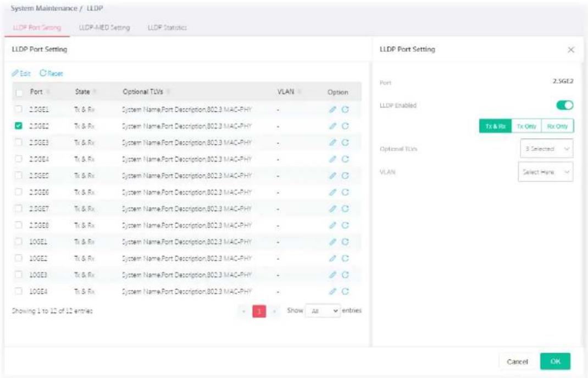This screenshot has height=378, width=588.
Task: Edit port 2.5GE3 via pencil icon
Action: (x=332, y=143)
